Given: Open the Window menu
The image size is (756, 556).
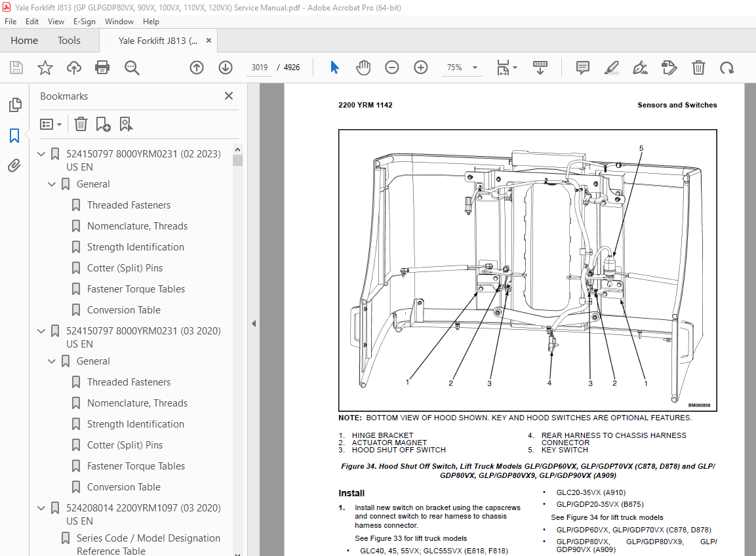Looking at the screenshot, I should coord(119,22).
